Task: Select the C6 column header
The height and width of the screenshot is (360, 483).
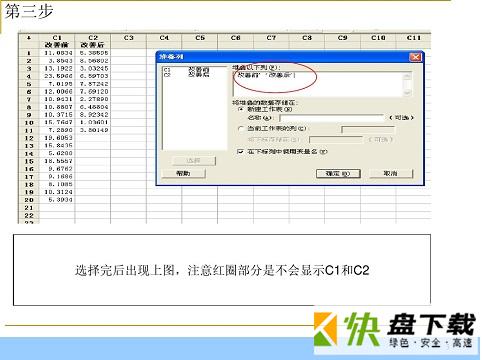Action: coord(235,38)
